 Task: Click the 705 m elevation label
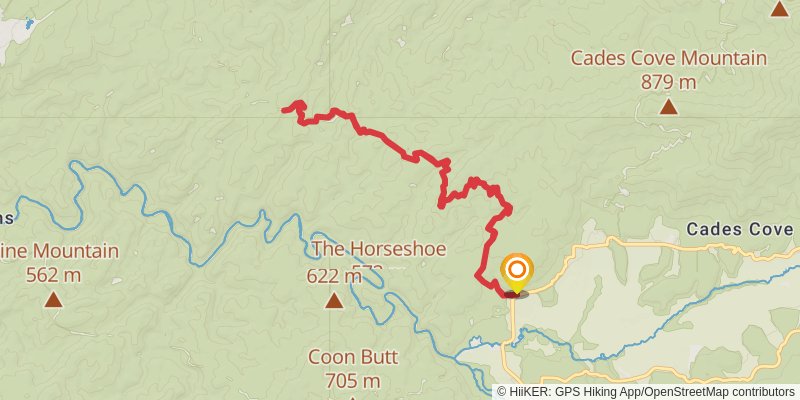[x=353, y=381]
